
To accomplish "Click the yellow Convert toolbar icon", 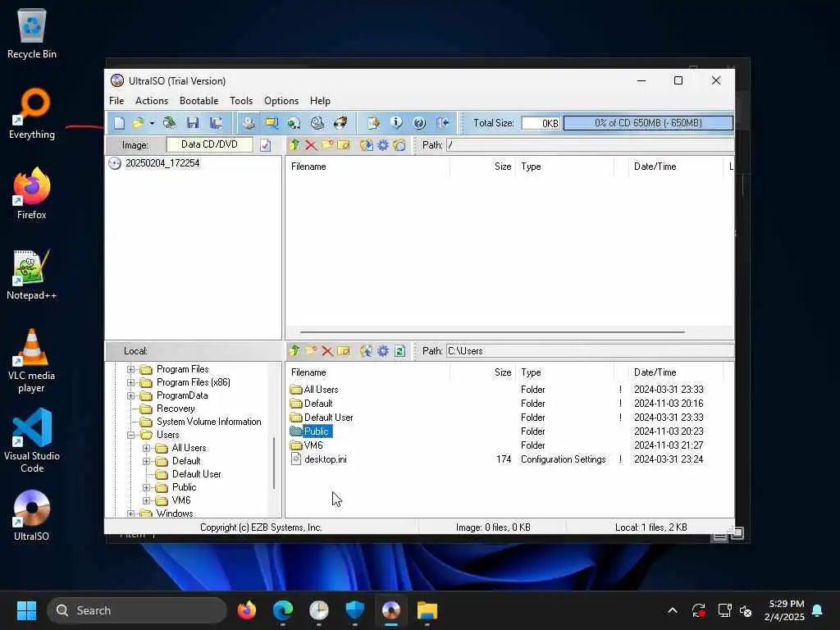I will click(272, 123).
